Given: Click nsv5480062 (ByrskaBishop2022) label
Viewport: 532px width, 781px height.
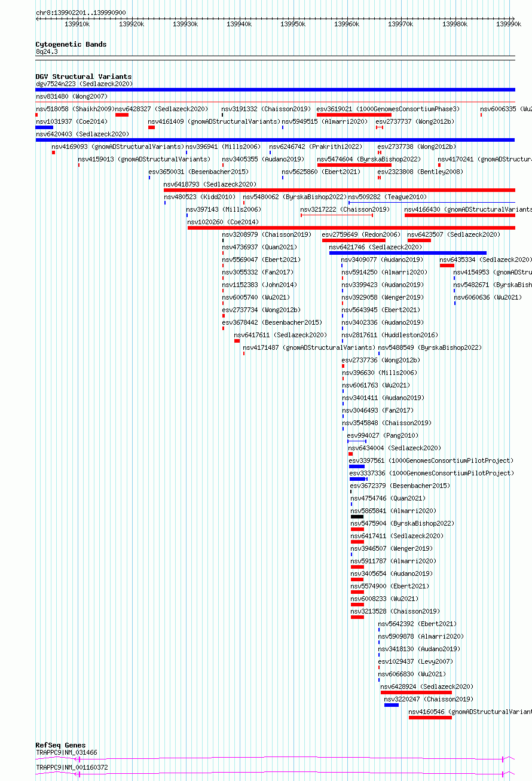Looking at the screenshot, I should (x=295, y=197).
